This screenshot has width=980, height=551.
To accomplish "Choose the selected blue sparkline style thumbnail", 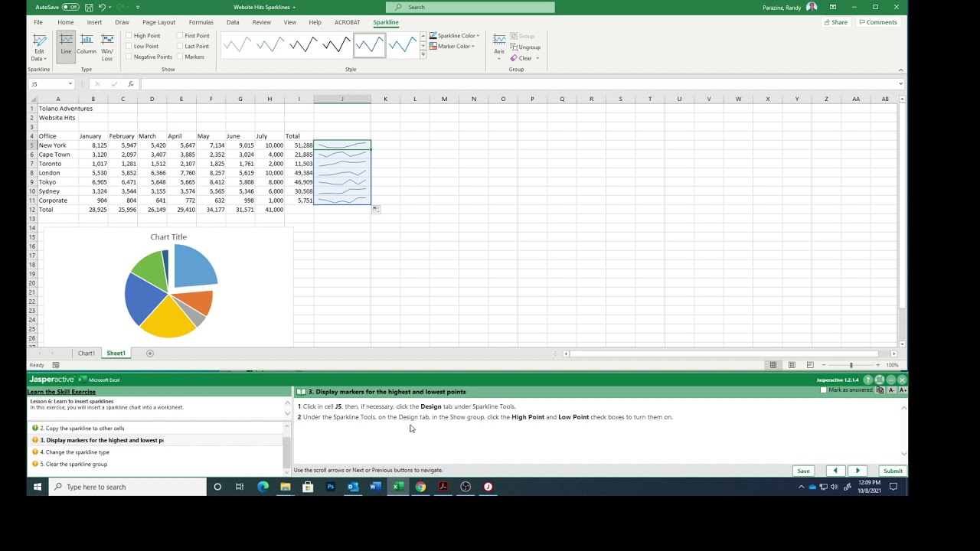I will [x=369, y=46].
